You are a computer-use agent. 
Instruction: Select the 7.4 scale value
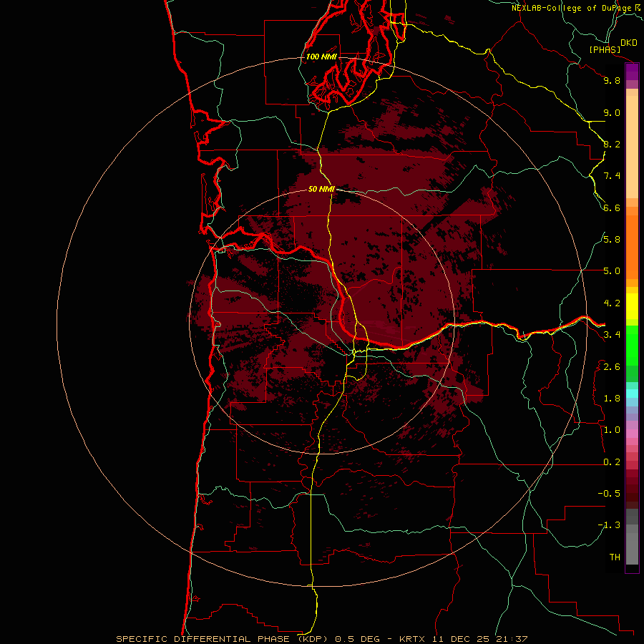(612, 176)
